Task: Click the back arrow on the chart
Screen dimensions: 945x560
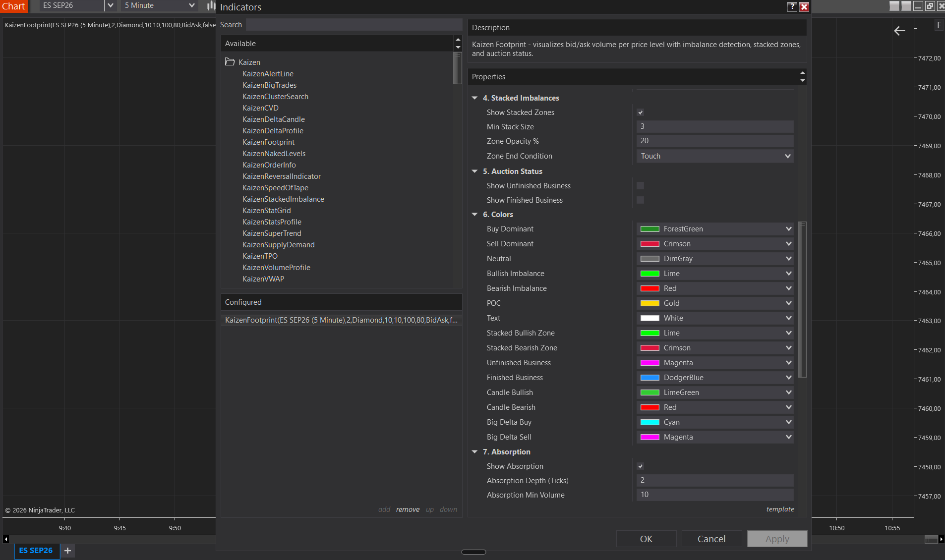Action: 899,31
